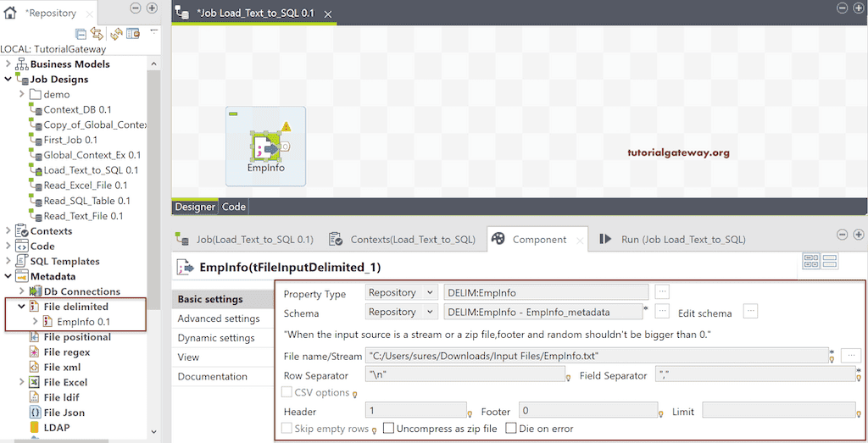The image size is (868, 443).
Task: Click the repository filter settings icon
Action: pos(133,34)
